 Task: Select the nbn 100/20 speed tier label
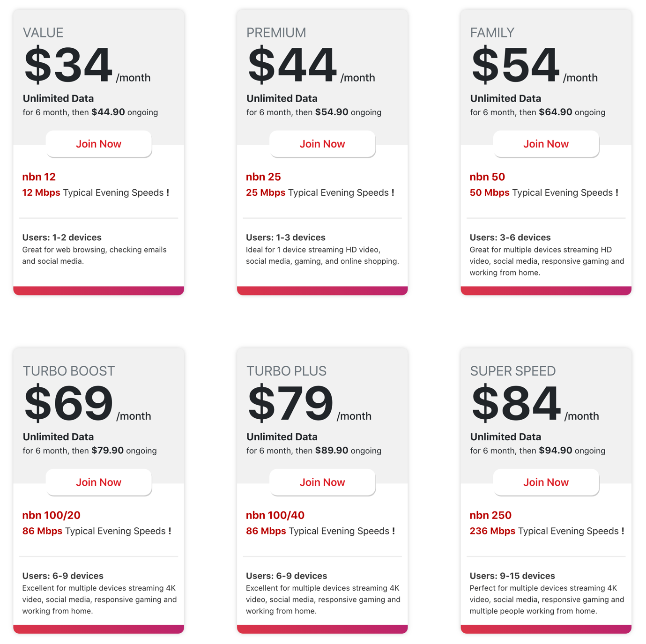coord(51,515)
